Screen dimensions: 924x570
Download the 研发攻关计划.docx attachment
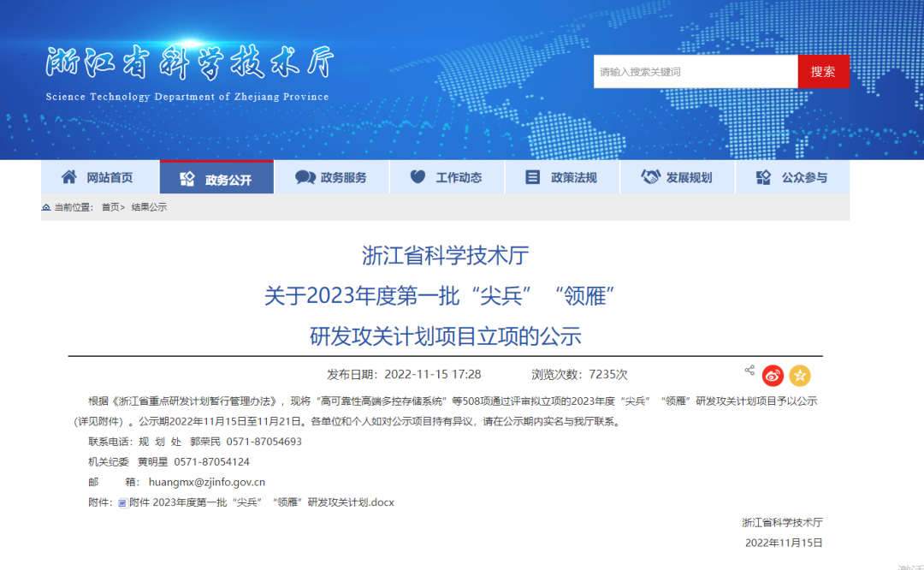coord(262,502)
